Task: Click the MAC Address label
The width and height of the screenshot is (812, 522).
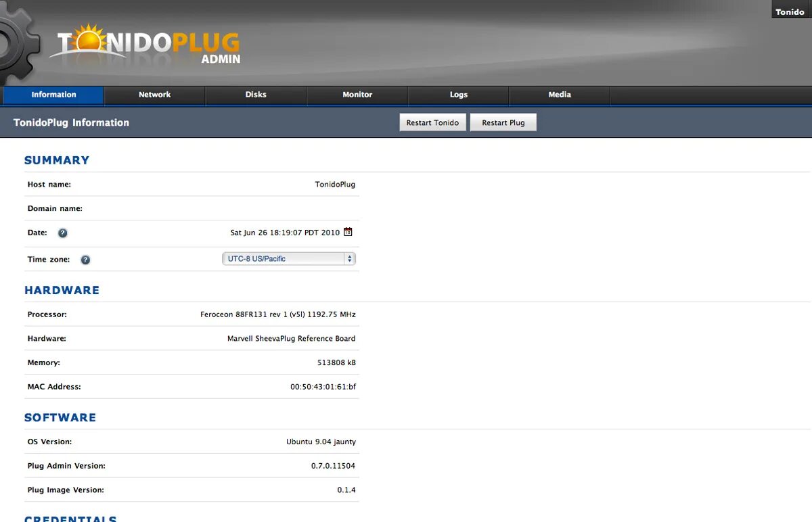Action: click(54, 387)
